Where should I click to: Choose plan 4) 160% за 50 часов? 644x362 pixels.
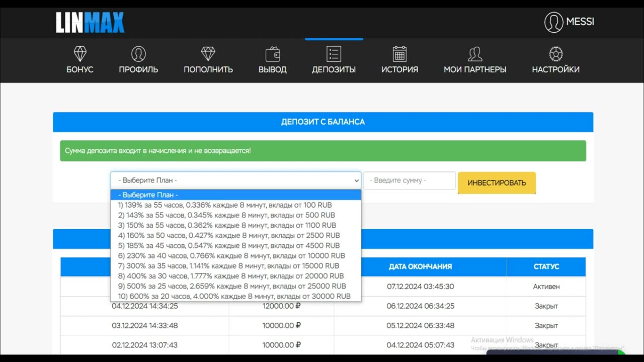coord(236,235)
